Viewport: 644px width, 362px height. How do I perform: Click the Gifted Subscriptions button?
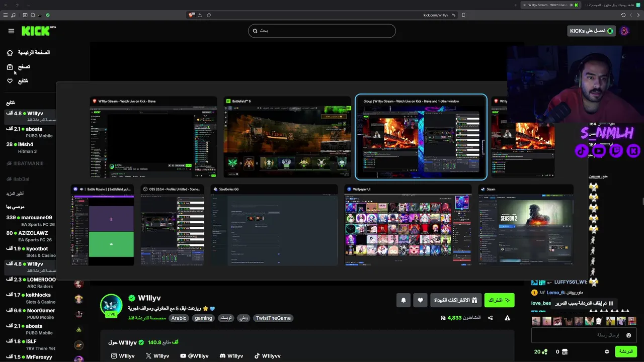point(456,300)
